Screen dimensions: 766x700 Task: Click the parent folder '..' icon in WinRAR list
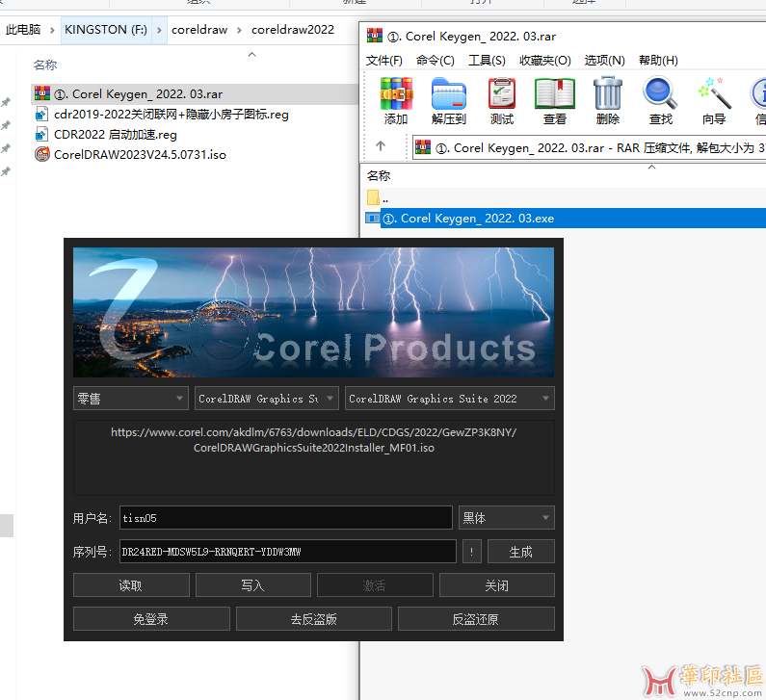click(373, 197)
